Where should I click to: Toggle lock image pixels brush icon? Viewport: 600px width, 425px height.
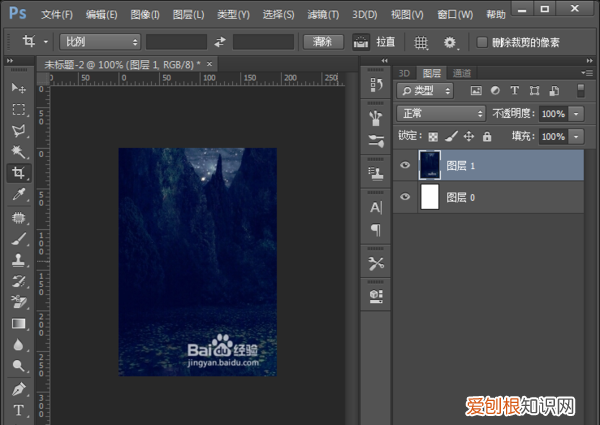(451, 136)
